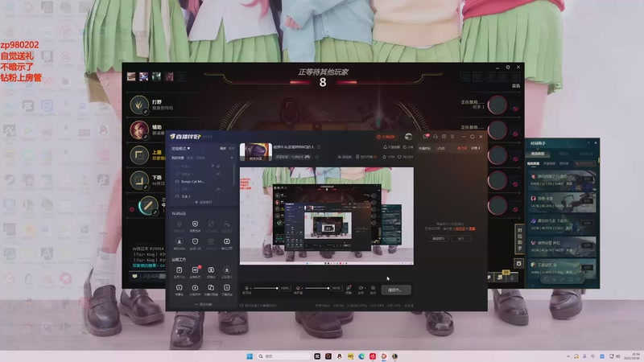Viewport: 644px width, 362px height.
Task: Open the shield icon in the interactive features row
Action: point(195,224)
